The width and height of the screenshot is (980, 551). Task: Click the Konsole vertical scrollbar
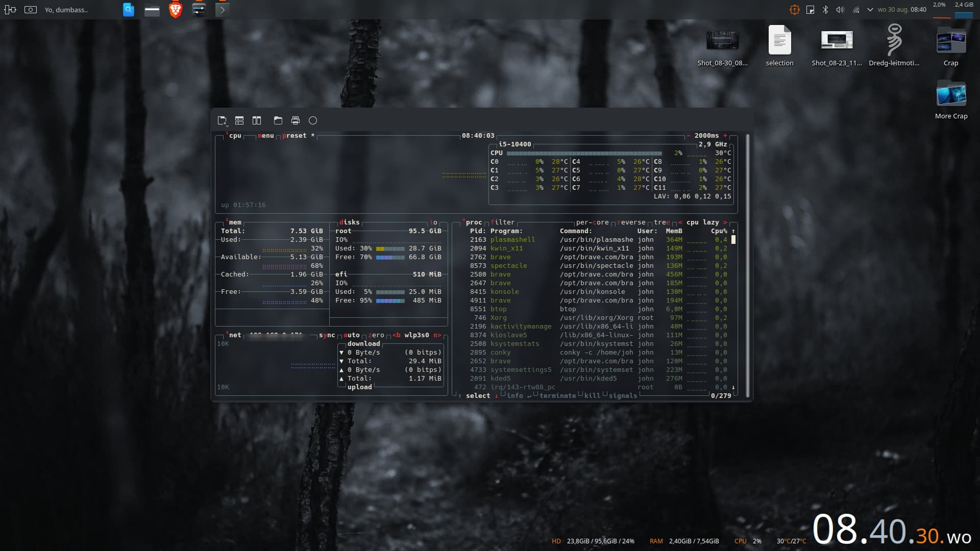748,265
